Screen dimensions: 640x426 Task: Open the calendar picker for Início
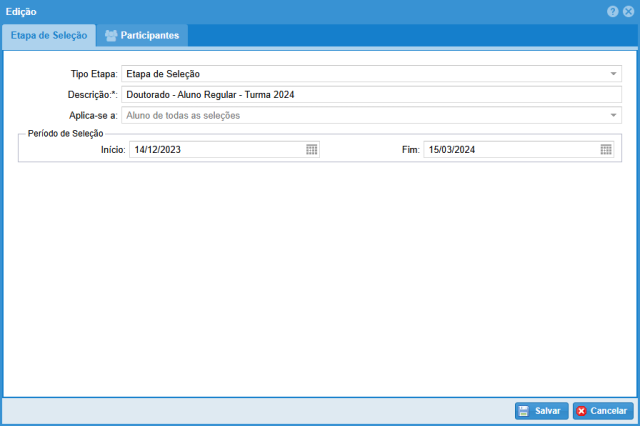click(x=312, y=149)
